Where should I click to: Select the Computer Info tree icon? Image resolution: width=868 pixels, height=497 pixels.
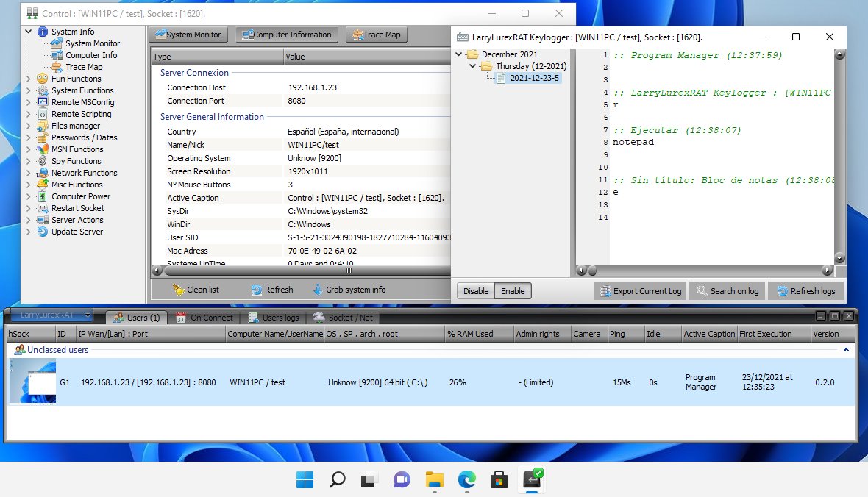click(x=57, y=55)
